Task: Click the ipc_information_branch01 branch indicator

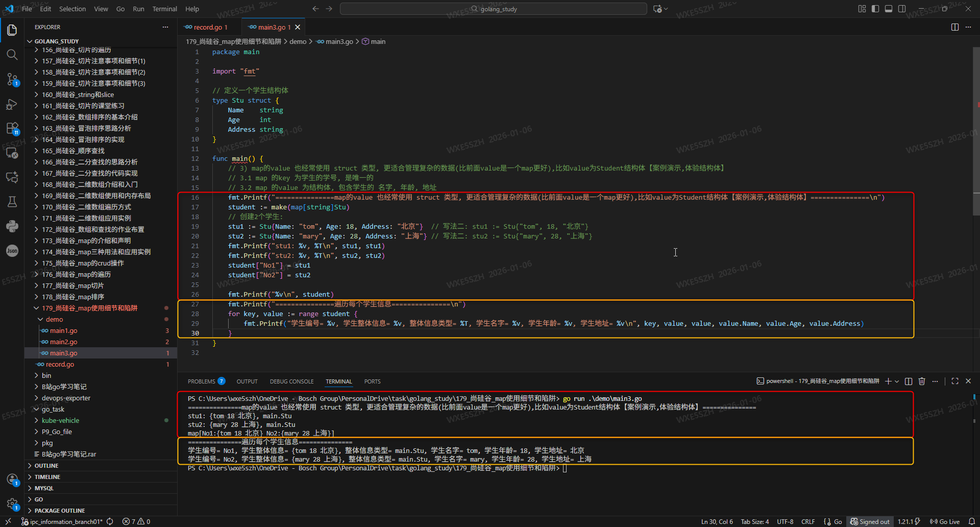Action: tap(62, 522)
